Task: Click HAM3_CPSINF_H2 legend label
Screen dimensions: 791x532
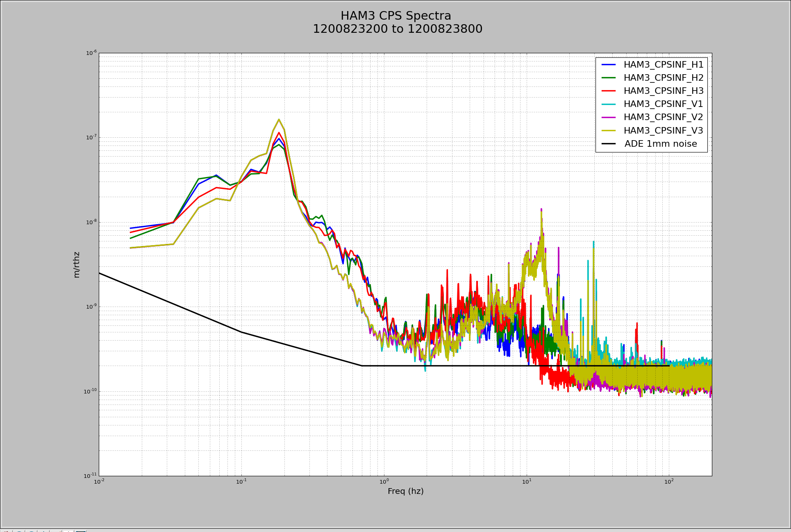Action: tap(663, 78)
